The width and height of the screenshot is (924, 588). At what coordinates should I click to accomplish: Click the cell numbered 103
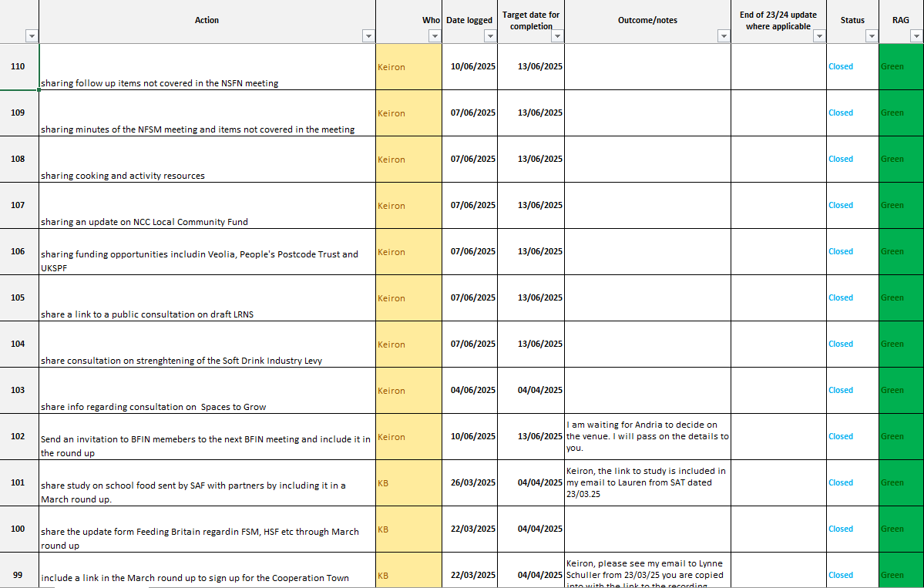tap(18, 391)
